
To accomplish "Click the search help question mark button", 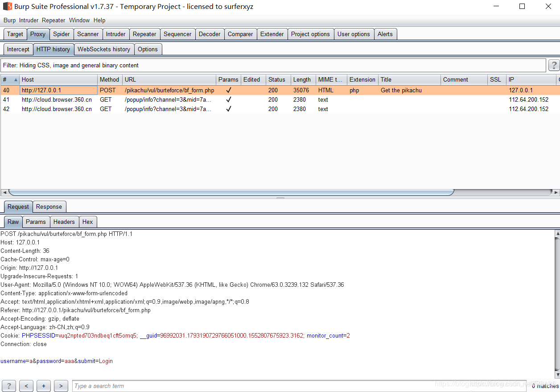I will coord(8,386).
